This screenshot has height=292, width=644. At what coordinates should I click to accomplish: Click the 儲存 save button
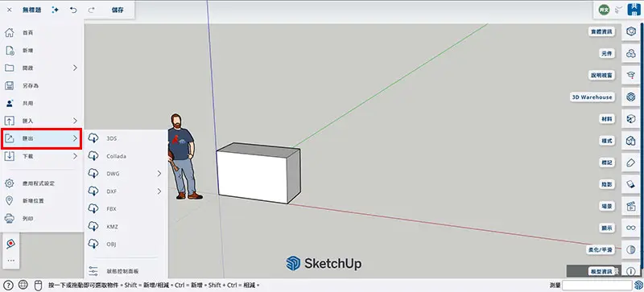click(x=118, y=10)
